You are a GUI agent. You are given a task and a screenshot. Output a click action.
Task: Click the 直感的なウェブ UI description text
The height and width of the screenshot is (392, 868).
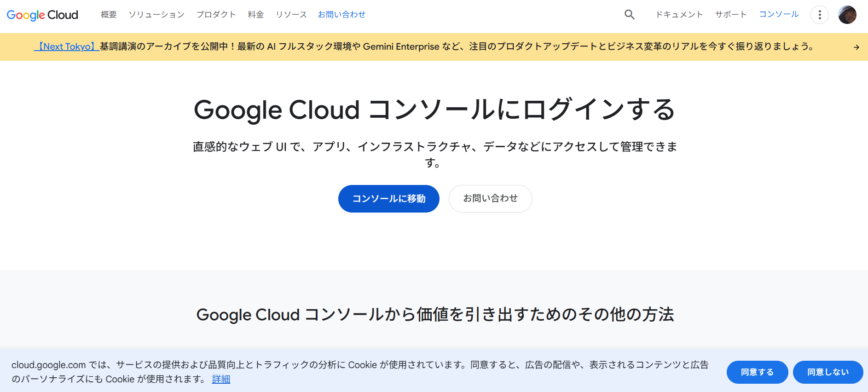pos(434,155)
